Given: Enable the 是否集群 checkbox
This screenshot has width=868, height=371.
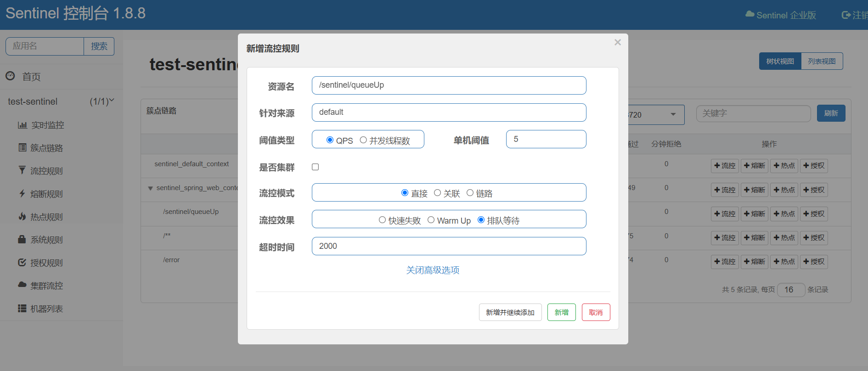Looking at the screenshot, I should pyautogui.click(x=316, y=167).
